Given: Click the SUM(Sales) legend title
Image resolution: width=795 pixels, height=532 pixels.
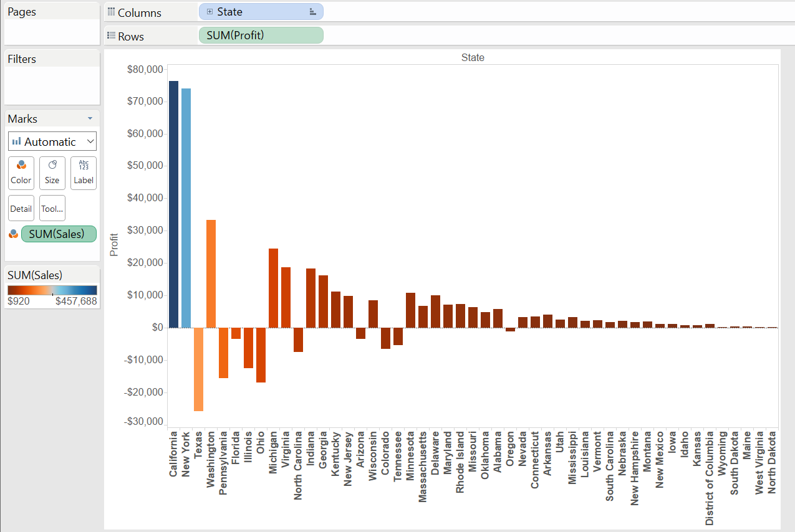Looking at the screenshot, I should pyautogui.click(x=35, y=275).
